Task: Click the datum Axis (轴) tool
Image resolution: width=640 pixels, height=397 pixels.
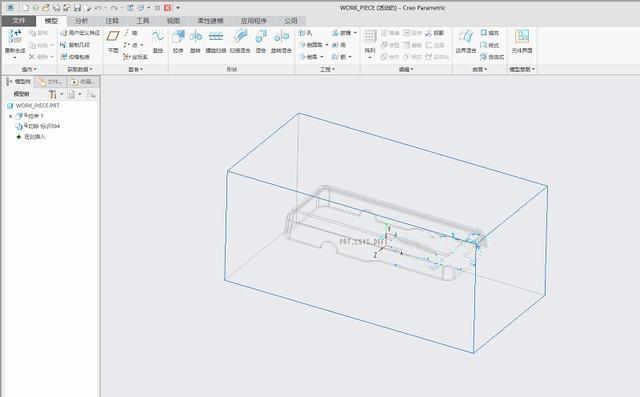Action: click(131, 33)
